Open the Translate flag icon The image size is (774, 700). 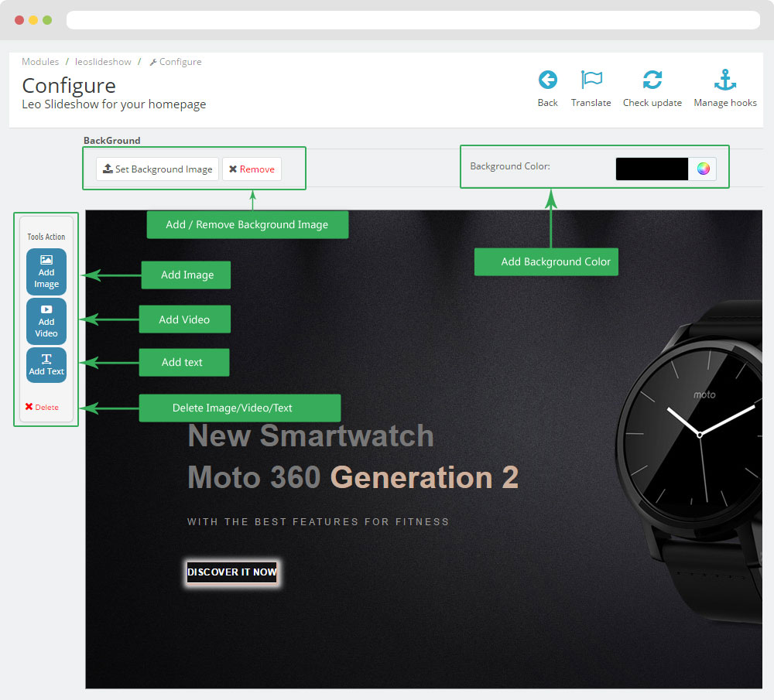[x=591, y=80]
